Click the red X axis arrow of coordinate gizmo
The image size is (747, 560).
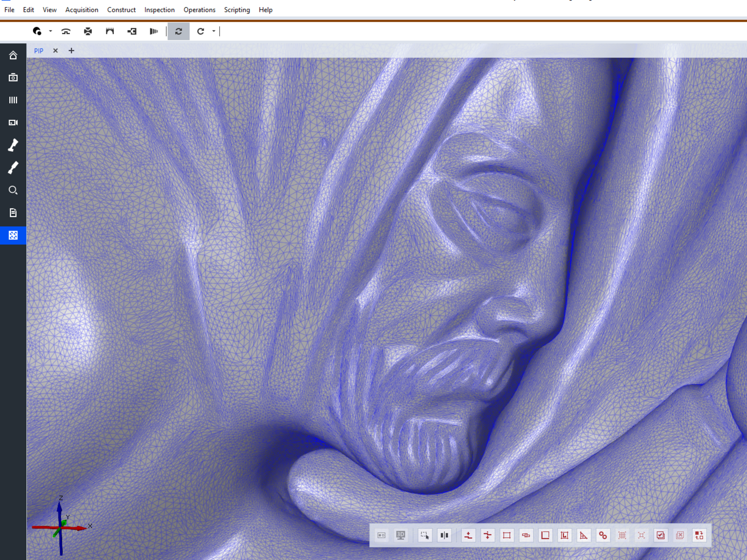point(81,528)
